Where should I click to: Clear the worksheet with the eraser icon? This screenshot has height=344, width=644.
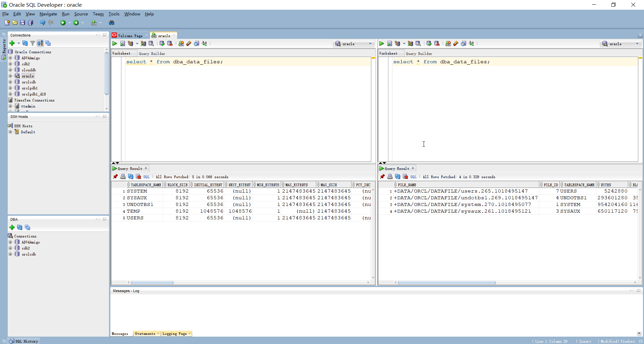(189, 44)
